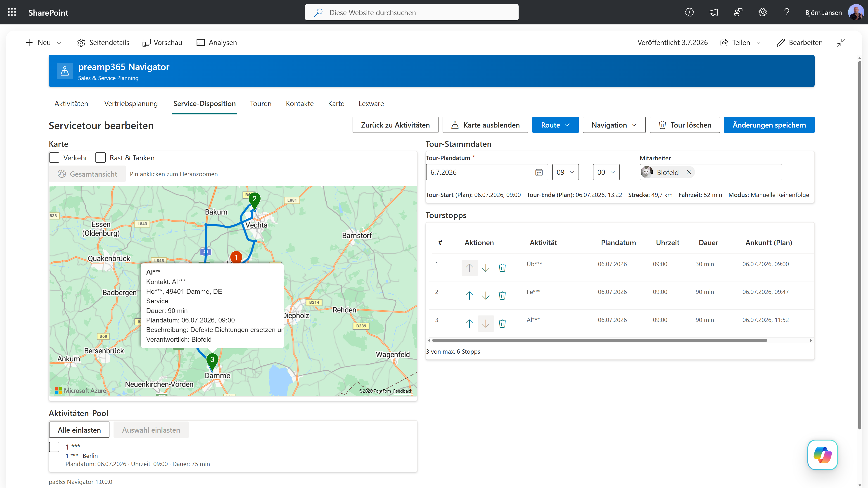
Task: Click Alle einlasten button
Action: [x=79, y=430]
